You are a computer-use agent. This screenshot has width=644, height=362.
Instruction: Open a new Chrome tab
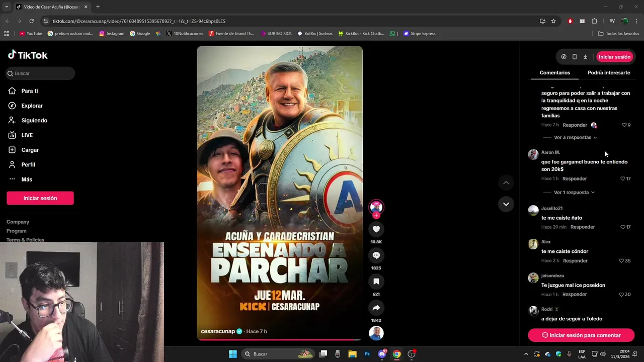98,7
